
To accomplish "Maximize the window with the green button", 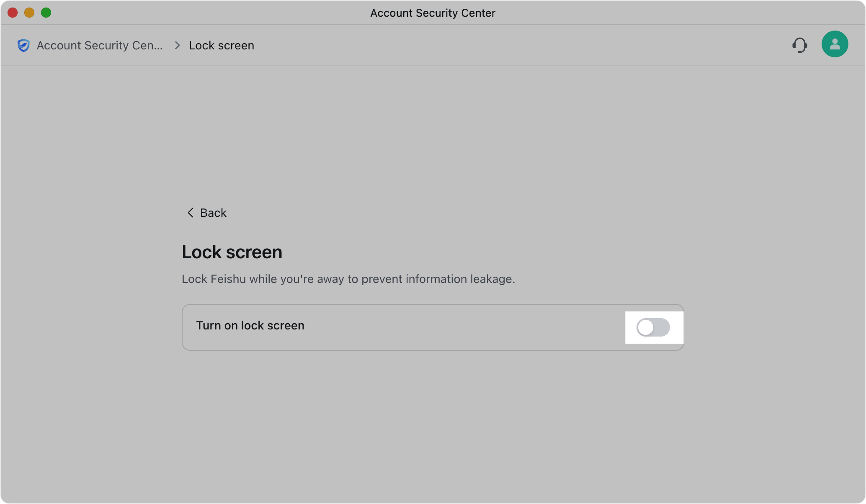I will click(46, 13).
